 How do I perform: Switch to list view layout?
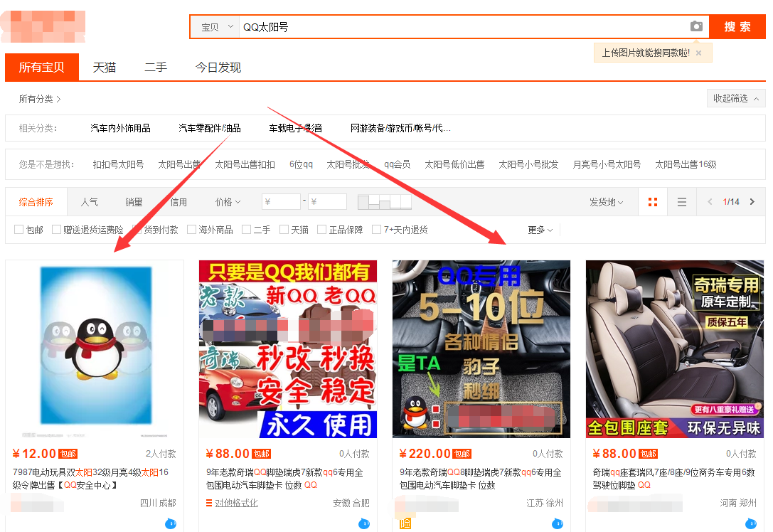[682, 202]
